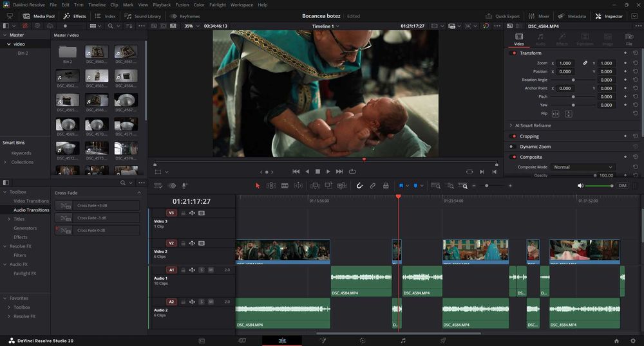
Task: Open the viewer zoom 35% dropdown
Action: click(191, 26)
